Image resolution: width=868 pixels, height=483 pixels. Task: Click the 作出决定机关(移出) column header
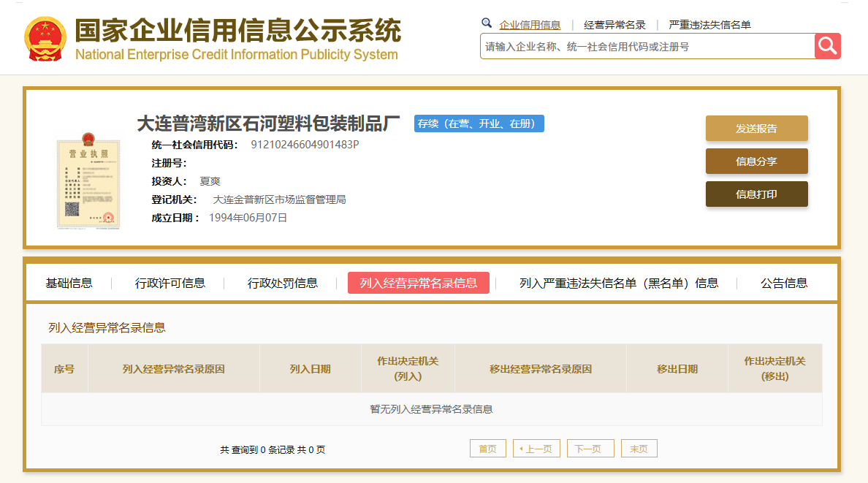tap(775, 369)
